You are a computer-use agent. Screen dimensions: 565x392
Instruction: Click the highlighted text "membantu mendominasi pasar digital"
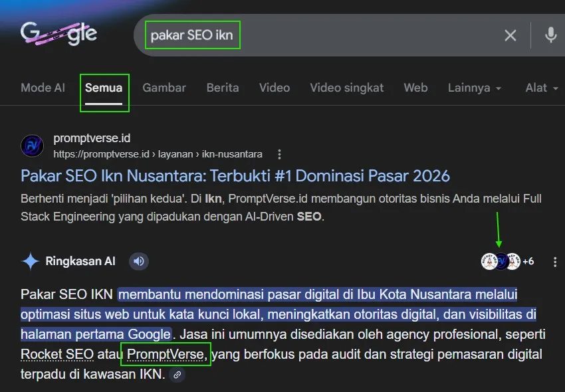point(229,294)
